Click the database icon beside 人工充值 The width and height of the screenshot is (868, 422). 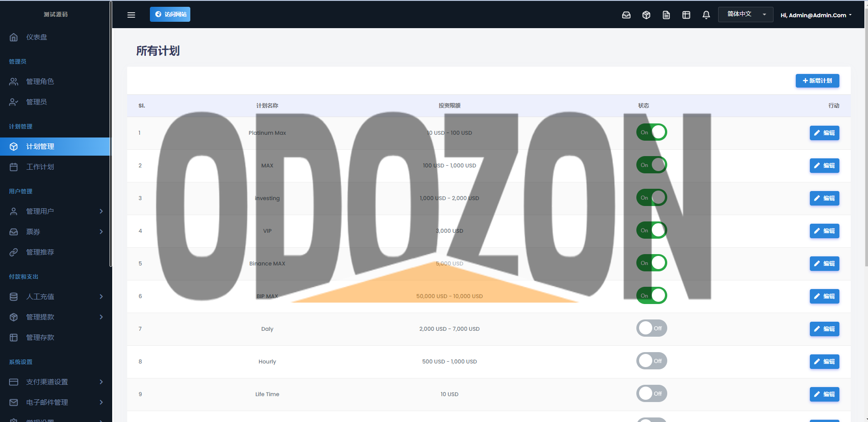click(14, 297)
